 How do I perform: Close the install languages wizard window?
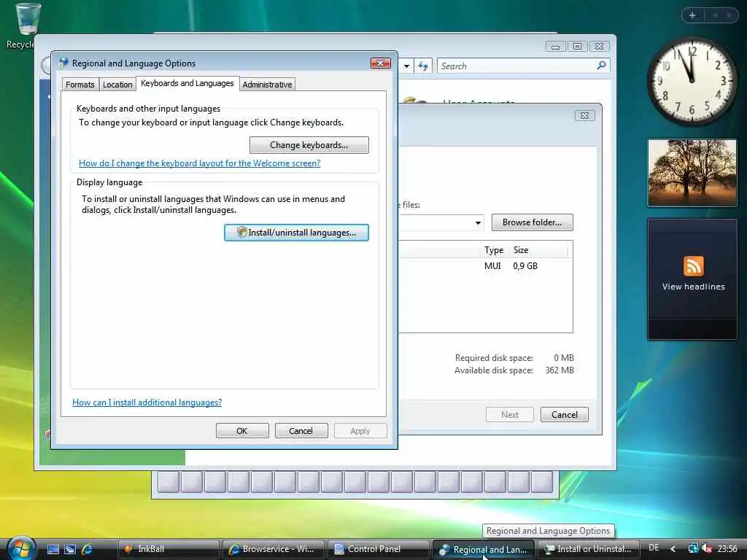pyautogui.click(x=584, y=116)
